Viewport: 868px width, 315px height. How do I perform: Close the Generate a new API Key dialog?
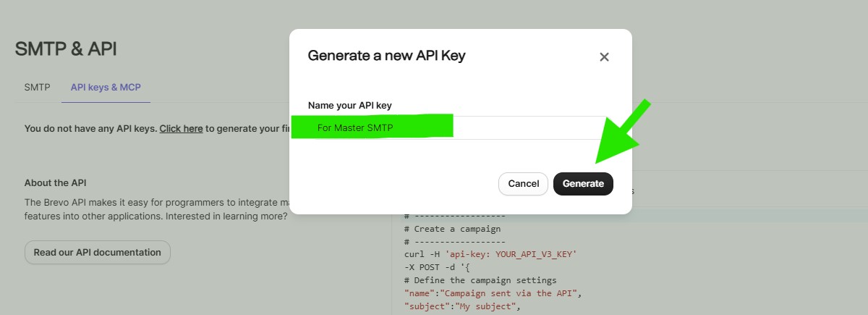click(x=604, y=57)
